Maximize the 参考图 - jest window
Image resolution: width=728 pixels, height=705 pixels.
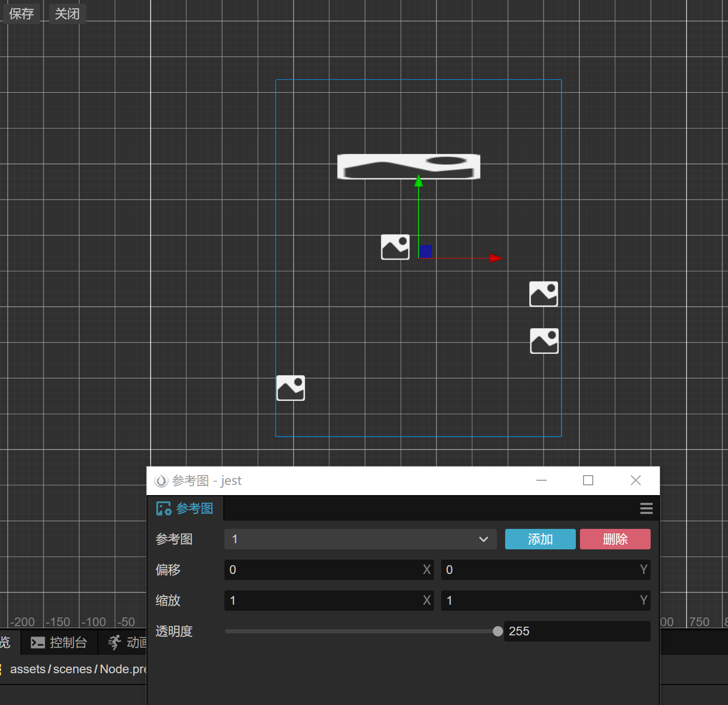point(588,480)
